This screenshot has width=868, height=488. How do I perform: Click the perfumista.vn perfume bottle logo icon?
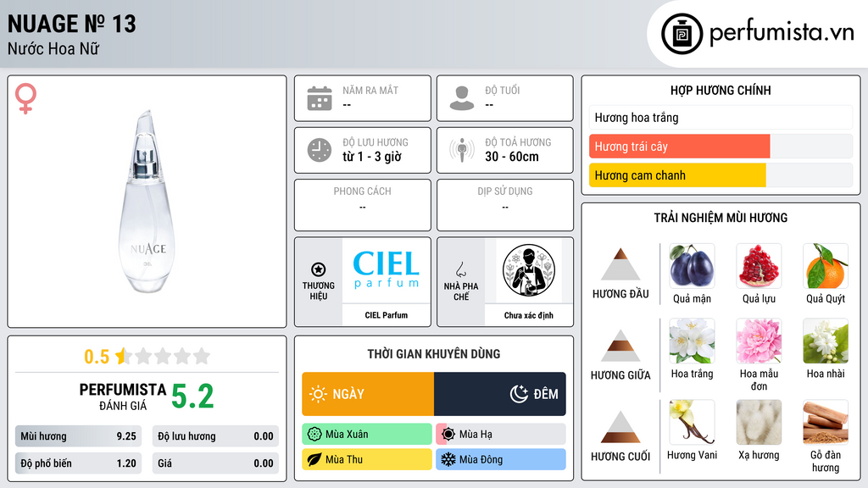[682, 34]
